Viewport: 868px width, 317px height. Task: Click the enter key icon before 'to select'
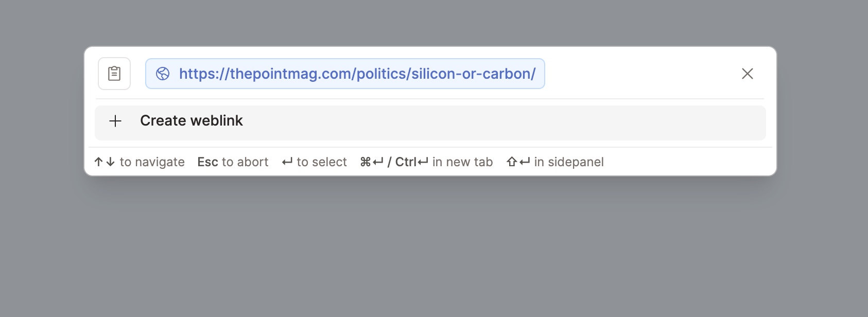tap(287, 162)
